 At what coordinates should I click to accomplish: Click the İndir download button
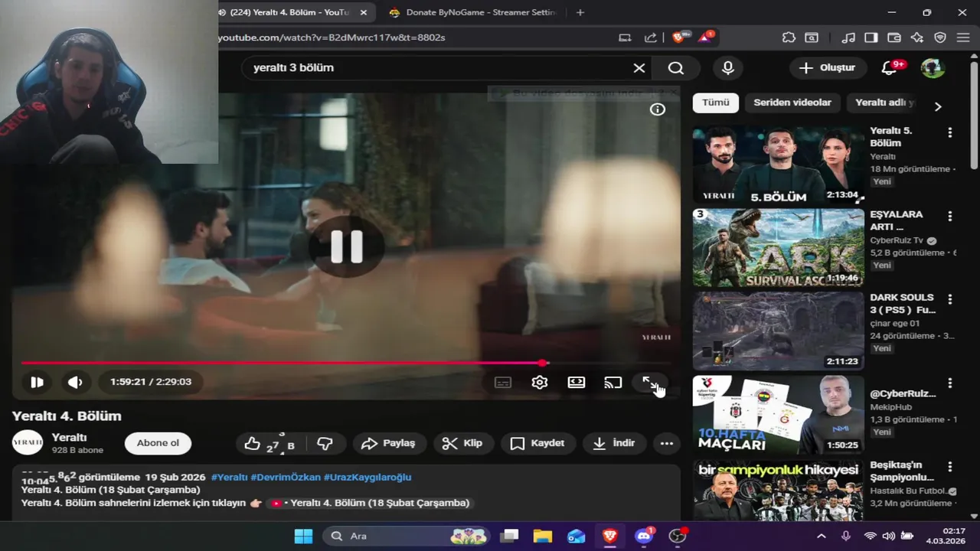coord(614,443)
